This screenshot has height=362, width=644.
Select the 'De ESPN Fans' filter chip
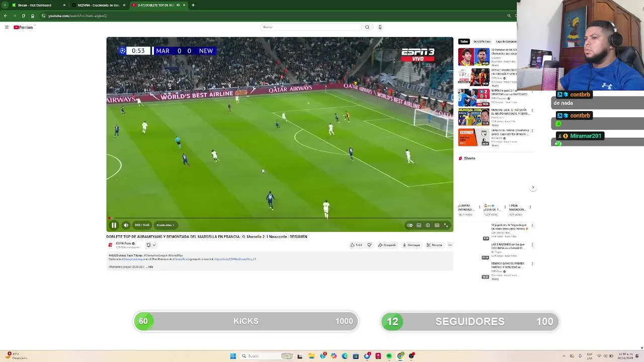[x=482, y=42]
